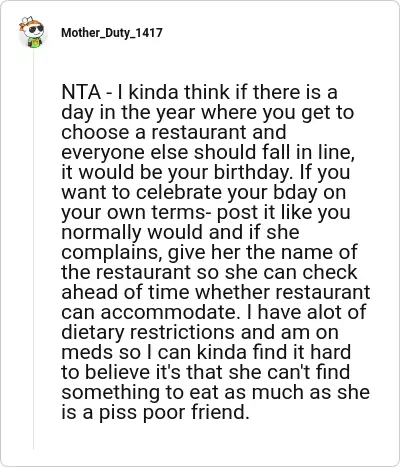Open the Snoo avatar with sunglasses

point(32,32)
